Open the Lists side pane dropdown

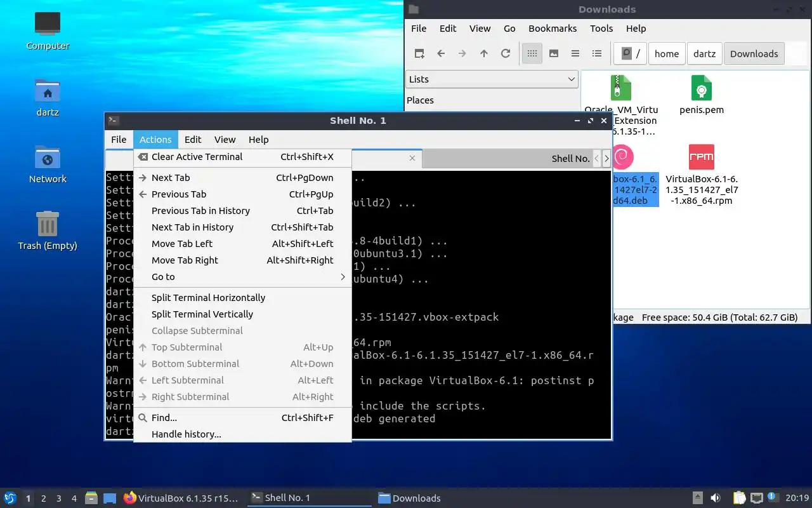click(492, 79)
